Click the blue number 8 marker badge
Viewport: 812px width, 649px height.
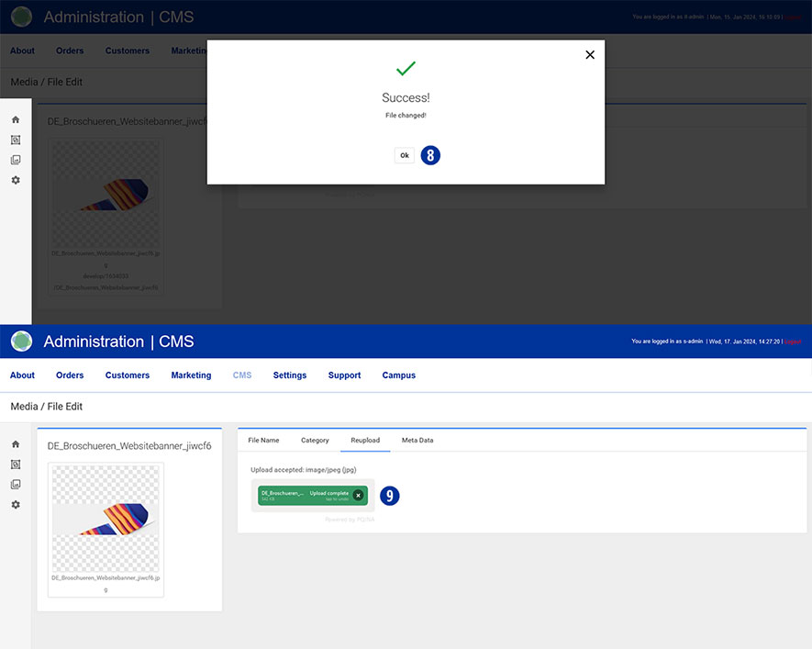(431, 156)
